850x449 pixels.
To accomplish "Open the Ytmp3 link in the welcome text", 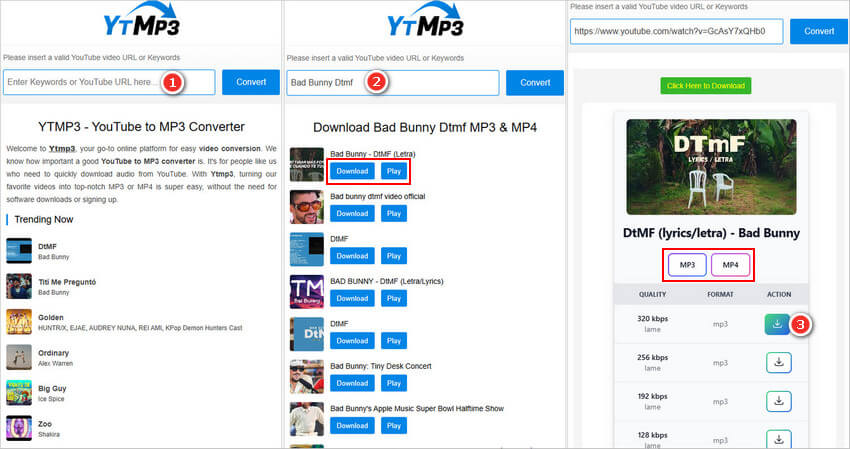I will pyautogui.click(x=62, y=149).
